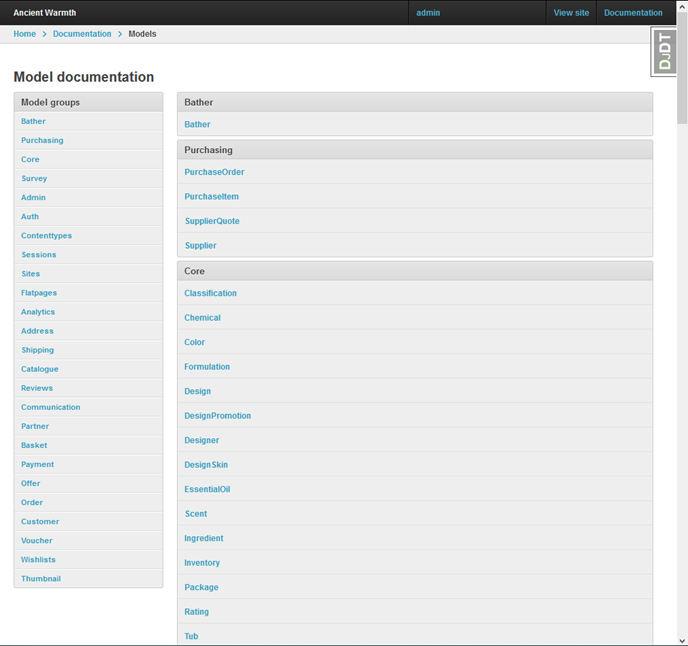This screenshot has height=646, width=688.
Task: Click the Ancient Warmth site title
Action: click(x=44, y=13)
